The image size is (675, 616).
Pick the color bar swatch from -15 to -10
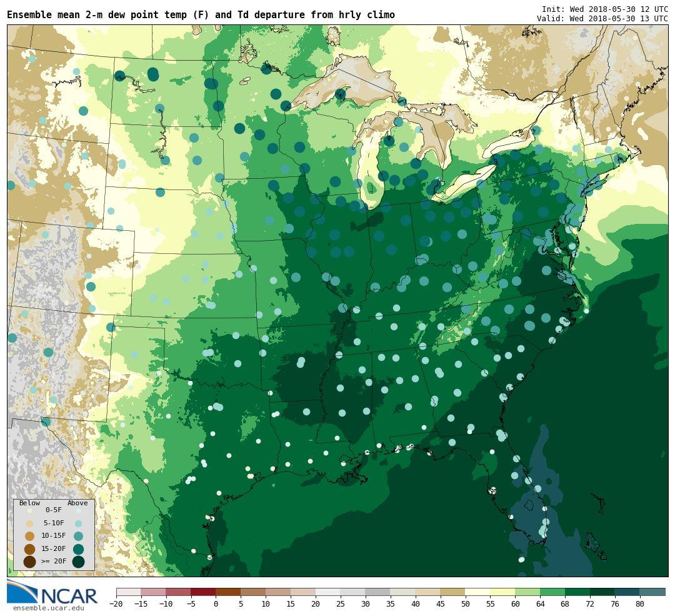[x=154, y=592]
